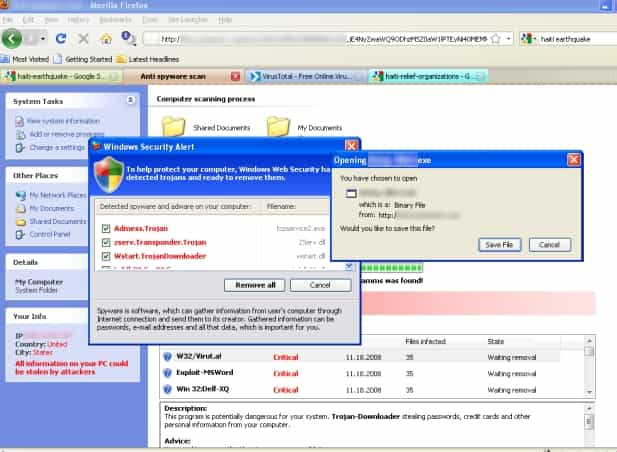This screenshot has width=617, height=452.
Task: Click View system information link
Action: pos(63,121)
